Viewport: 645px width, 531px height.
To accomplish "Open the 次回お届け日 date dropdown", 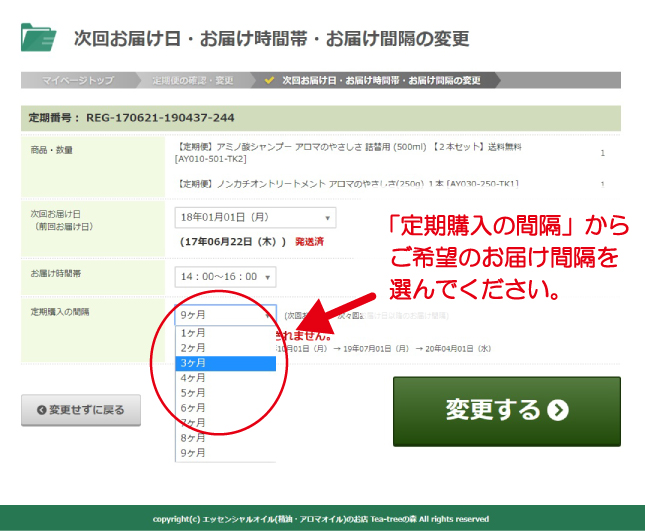I will tap(255, 218).
